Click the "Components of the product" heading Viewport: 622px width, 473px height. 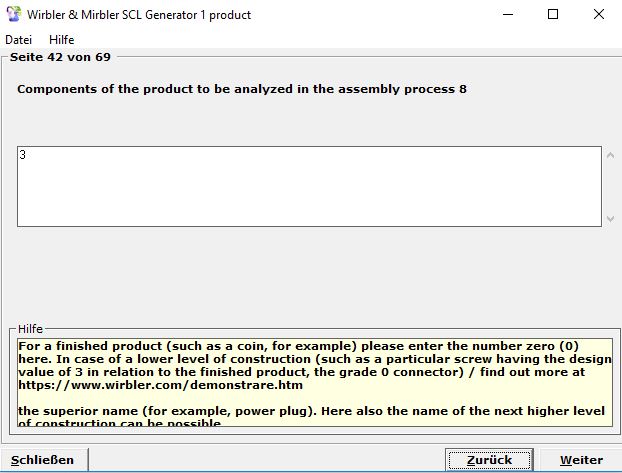242,89
